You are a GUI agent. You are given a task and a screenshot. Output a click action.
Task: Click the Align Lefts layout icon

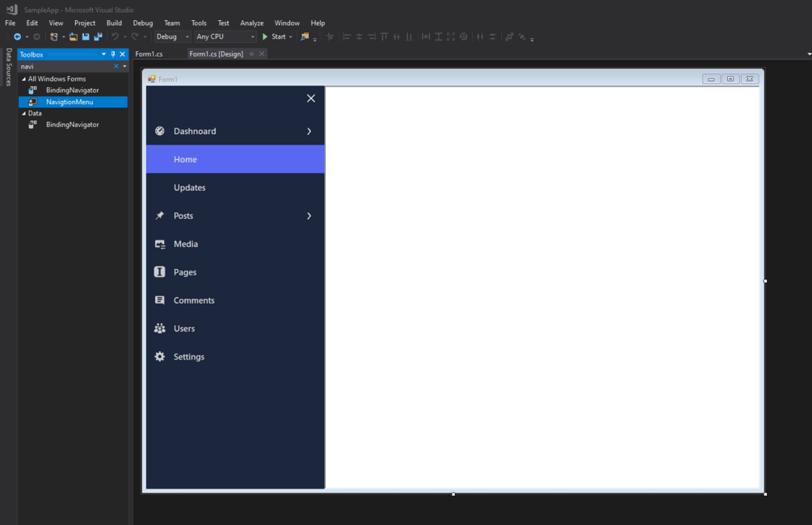coord(347,37)
